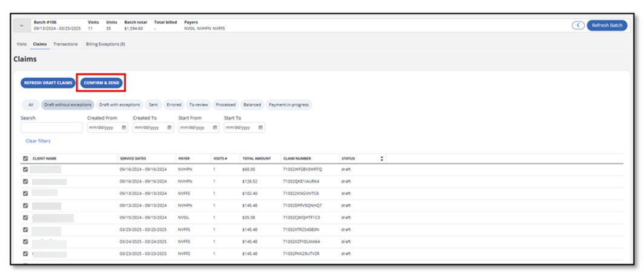Click the Clear filters link
Screen dimensions: 644x274
coord(38,141)
